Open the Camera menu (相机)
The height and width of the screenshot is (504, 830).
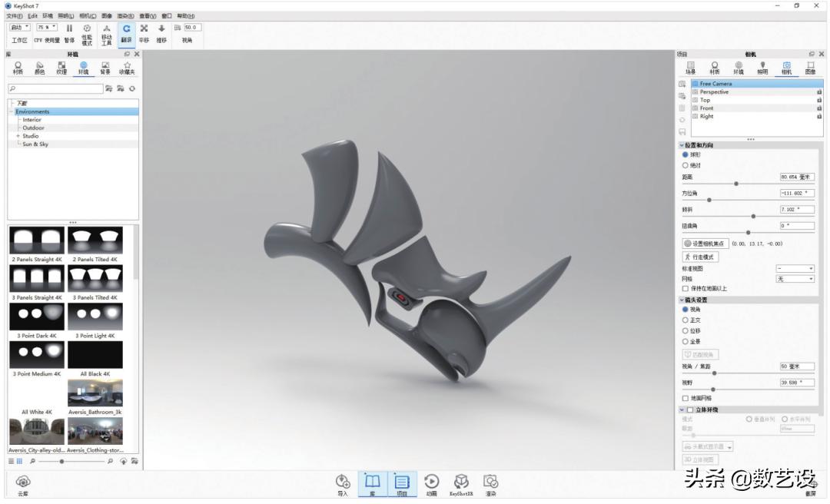pos(88,16)
